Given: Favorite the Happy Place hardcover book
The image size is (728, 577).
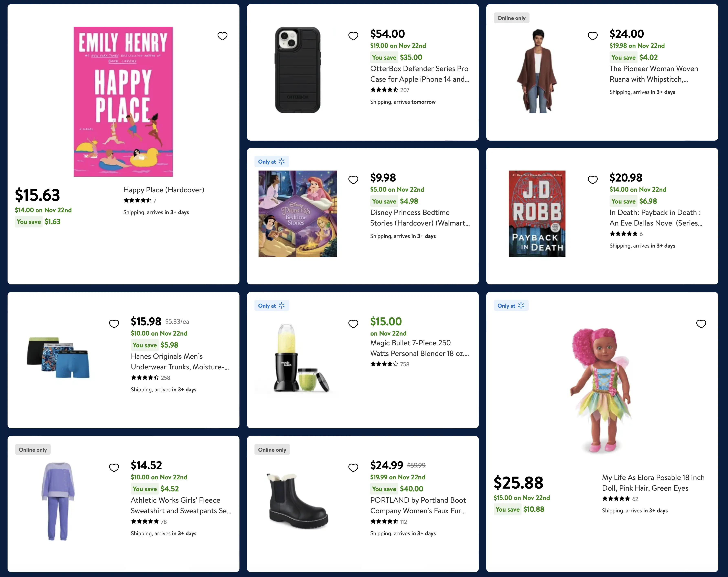Looking at the screenshot, I should pos(222,36).
